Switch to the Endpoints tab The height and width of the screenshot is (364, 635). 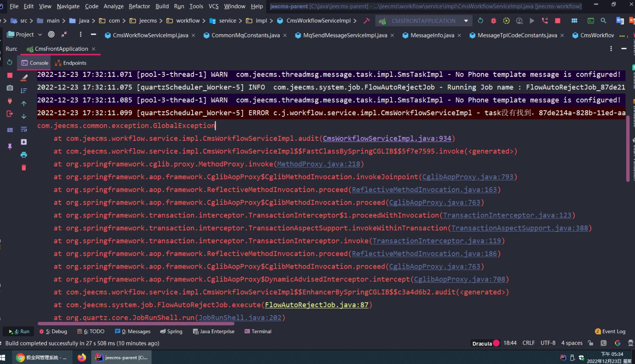point(71,63)
